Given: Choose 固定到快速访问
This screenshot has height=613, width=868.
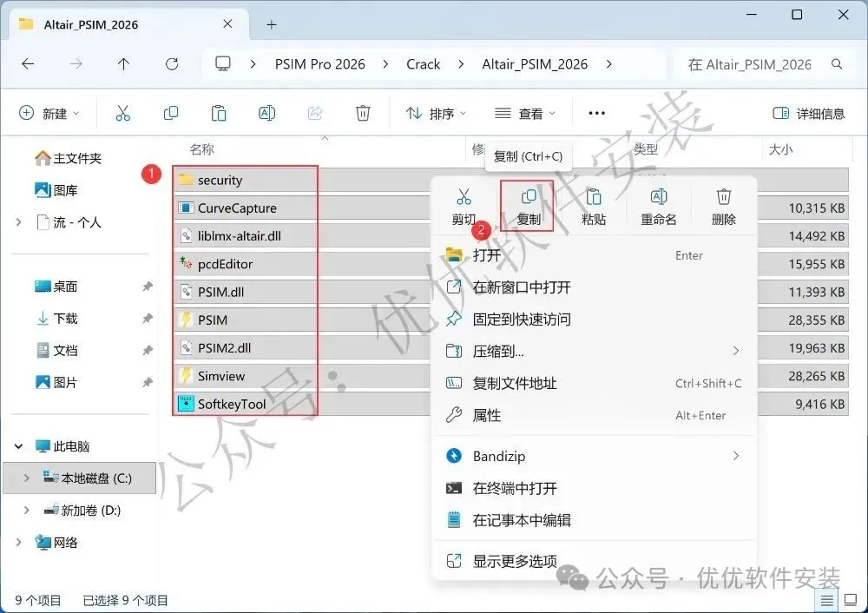Looking at the screenshot, I should click(x=594, y=319).
